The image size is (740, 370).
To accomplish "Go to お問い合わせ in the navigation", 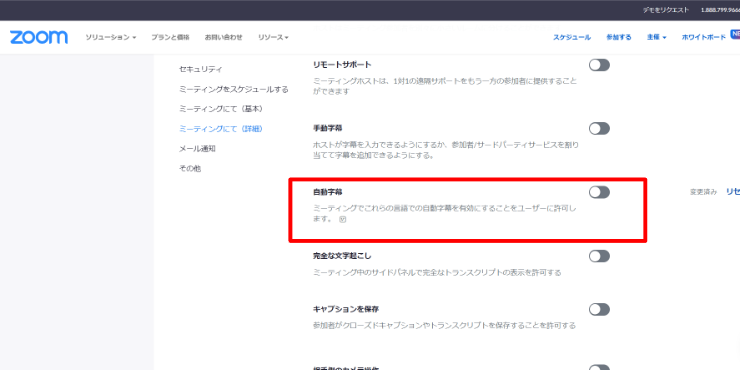I will pos(224,37).
